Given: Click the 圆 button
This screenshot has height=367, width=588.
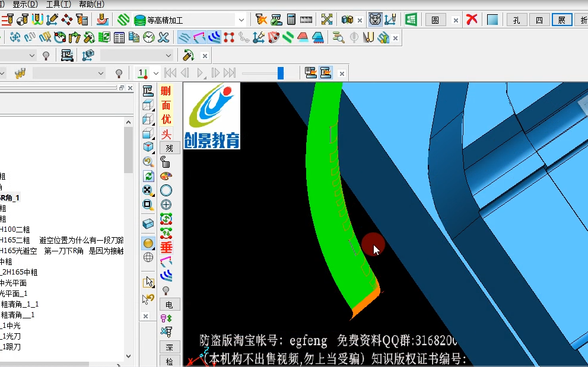Looking at the screenshot, I should pos(436,20).
